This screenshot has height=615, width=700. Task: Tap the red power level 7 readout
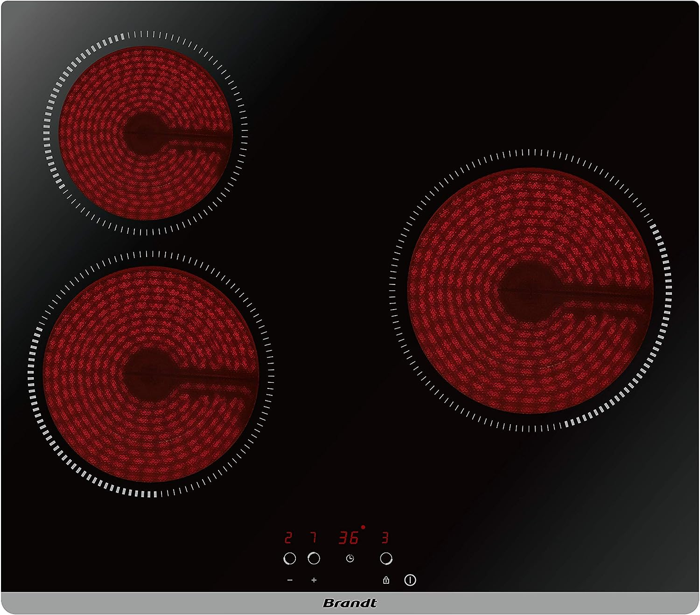(x=313, y=538)
